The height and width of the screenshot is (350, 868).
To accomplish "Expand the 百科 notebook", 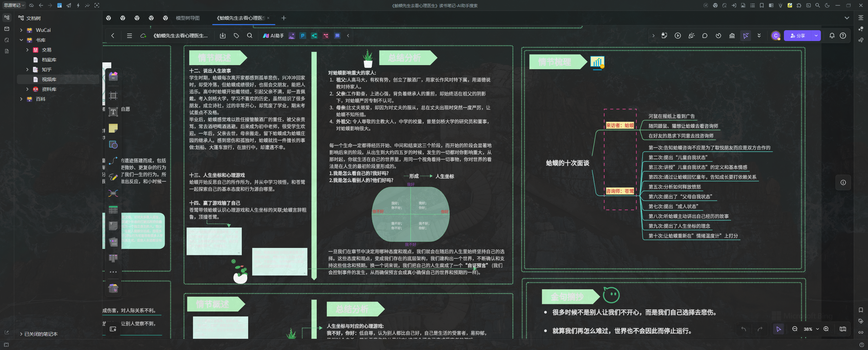I will pyautogui.click(x=21, y=99).
